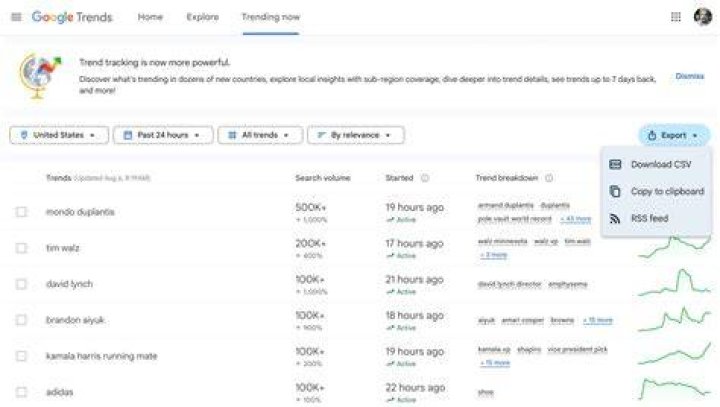Switch to the Explore tab
720x407 pixels.
[202, 17]
